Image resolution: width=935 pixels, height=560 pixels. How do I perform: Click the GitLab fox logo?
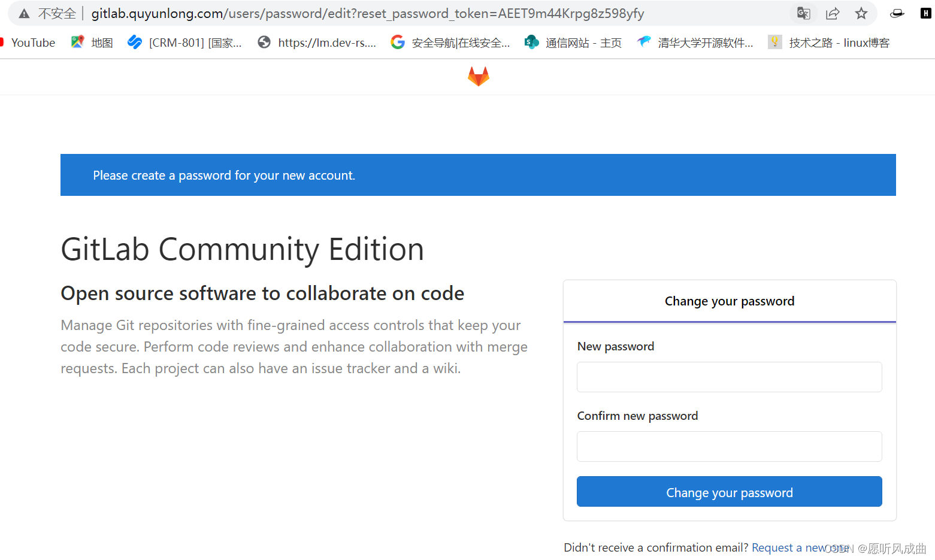[x=478, y=76]
